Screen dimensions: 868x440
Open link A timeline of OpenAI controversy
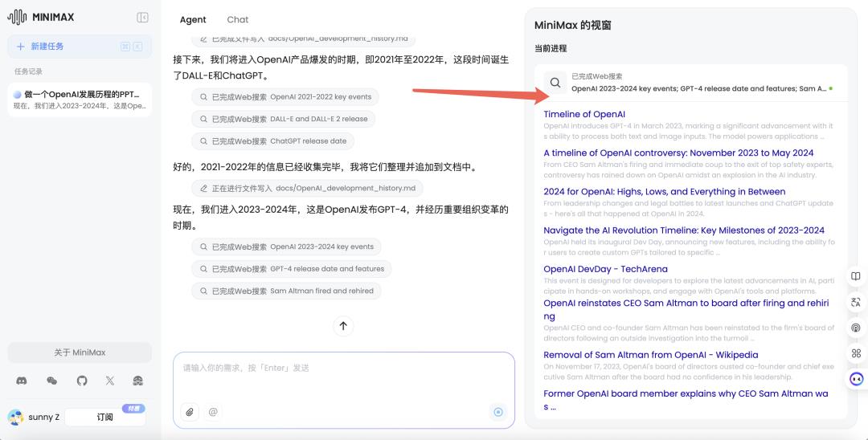tap(678, 153)
